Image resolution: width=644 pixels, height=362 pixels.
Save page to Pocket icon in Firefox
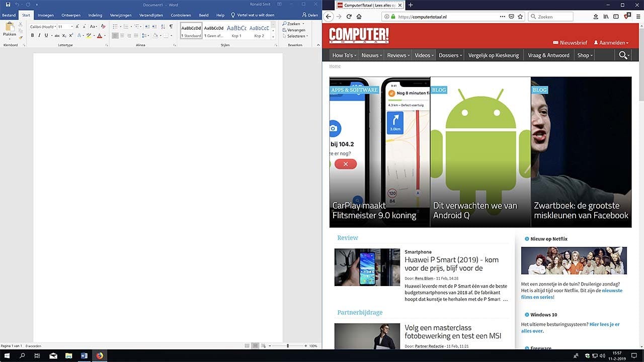[x=511, y=17]
